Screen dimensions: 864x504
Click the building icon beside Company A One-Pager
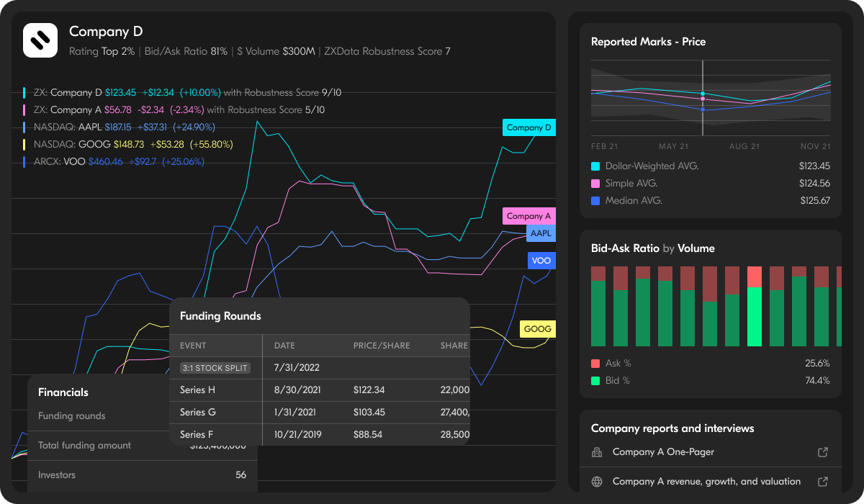click(x=596, y=452)
